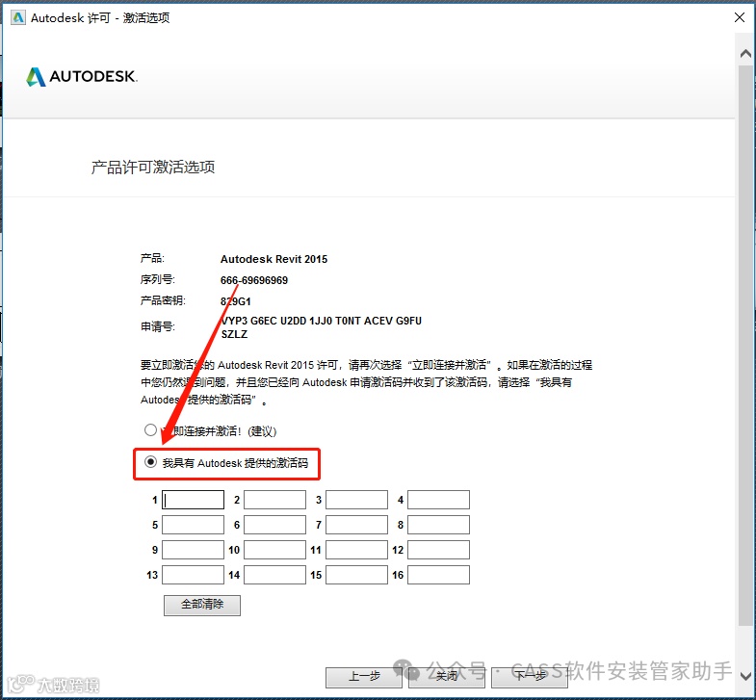Click the product name Autodesk Revit 2015
Screen dimensions: 756x700
pos(274,259)
